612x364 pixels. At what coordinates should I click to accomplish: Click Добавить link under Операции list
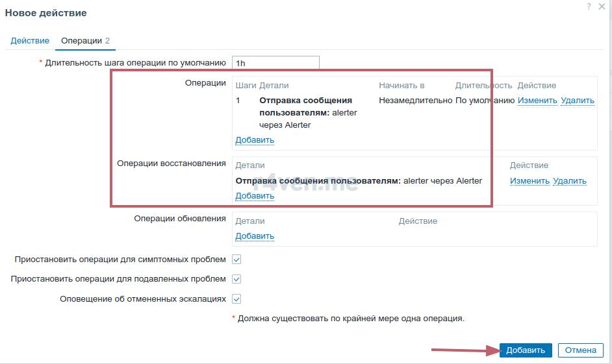(255, 140)
